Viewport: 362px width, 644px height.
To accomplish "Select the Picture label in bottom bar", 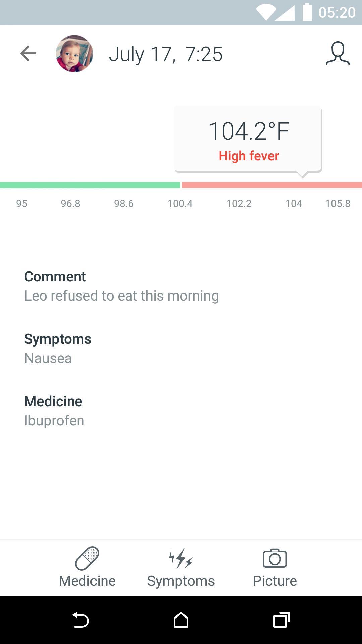I will tap(275, 581).
